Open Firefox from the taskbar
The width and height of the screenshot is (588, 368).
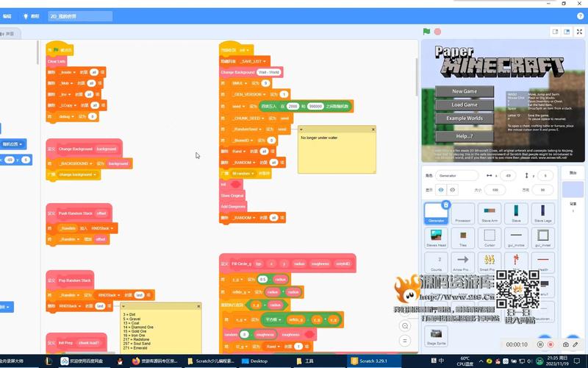155,361
